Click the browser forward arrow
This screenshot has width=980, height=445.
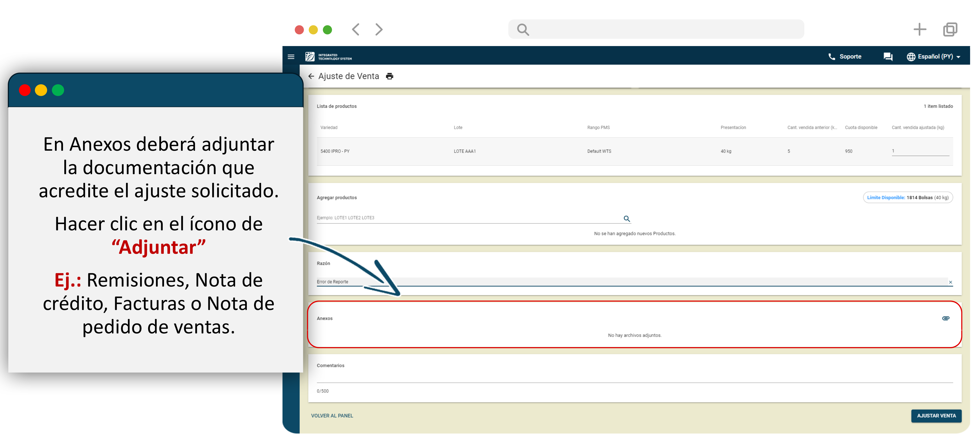(x=379, y=29)
